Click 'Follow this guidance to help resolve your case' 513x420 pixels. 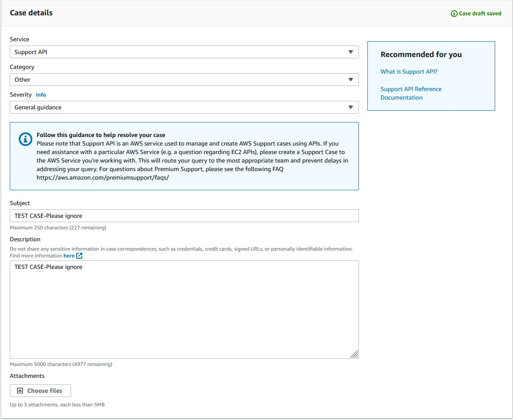point(101,135)
